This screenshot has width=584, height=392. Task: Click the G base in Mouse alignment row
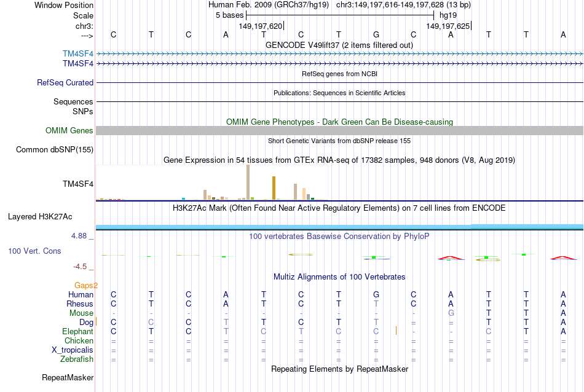pos(451,313)
